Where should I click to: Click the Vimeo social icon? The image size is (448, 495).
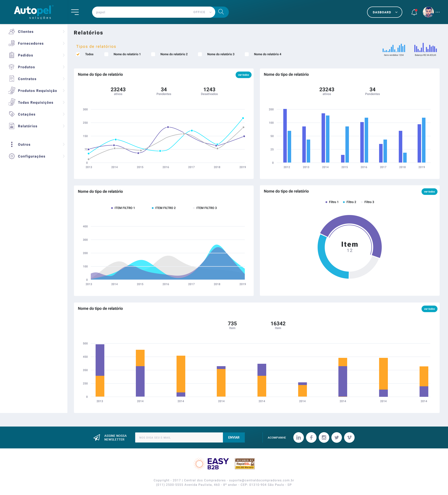(x=349, y=437)
